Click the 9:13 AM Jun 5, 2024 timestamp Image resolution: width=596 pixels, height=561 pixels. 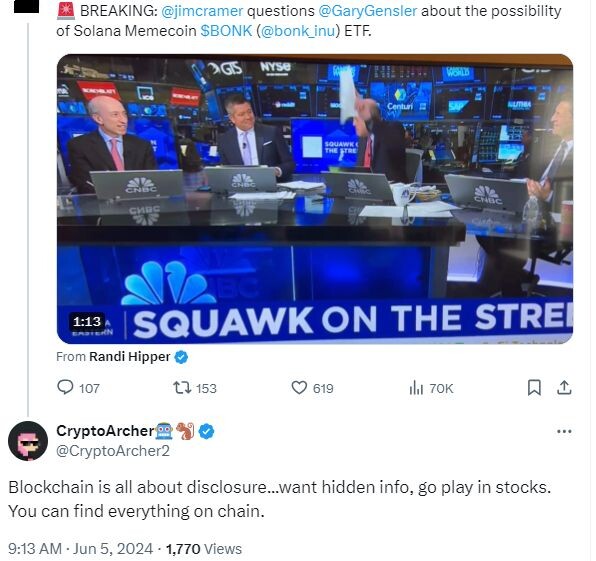click(x=81, y=549)
